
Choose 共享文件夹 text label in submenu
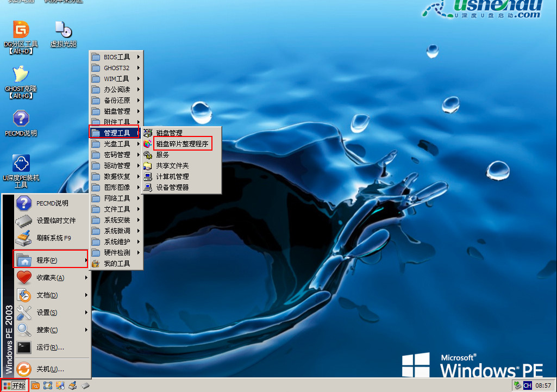click(172, 166)
